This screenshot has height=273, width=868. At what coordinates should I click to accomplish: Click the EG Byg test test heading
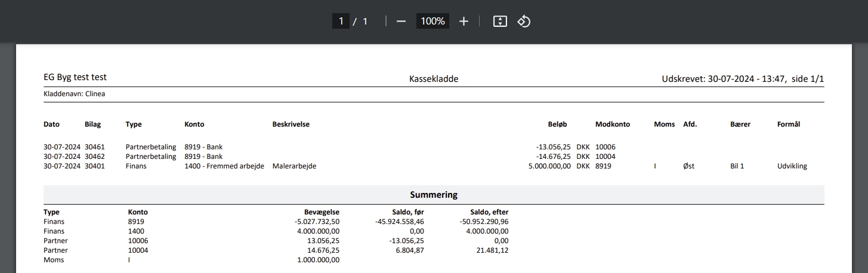coord(75,78)
